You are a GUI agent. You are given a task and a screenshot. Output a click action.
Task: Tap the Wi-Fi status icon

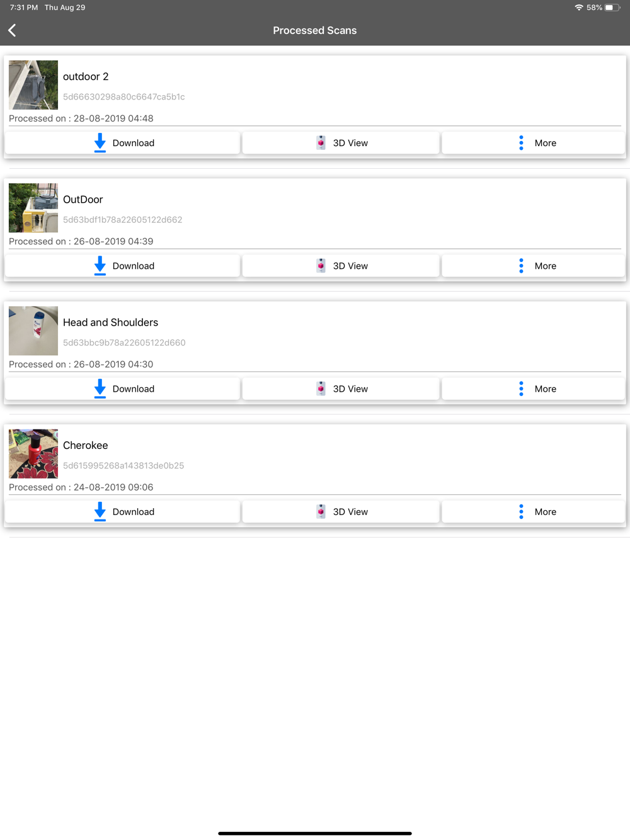578,8
